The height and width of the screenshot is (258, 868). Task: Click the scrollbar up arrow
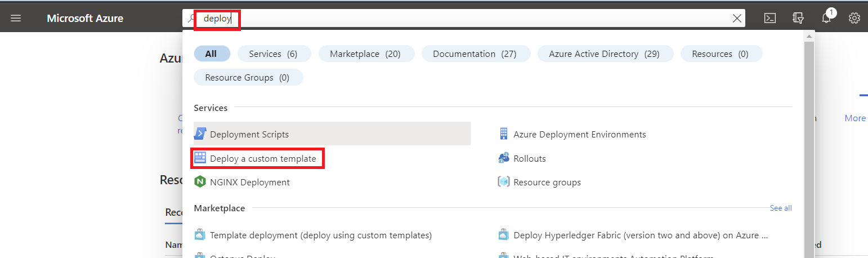point(809,35)
